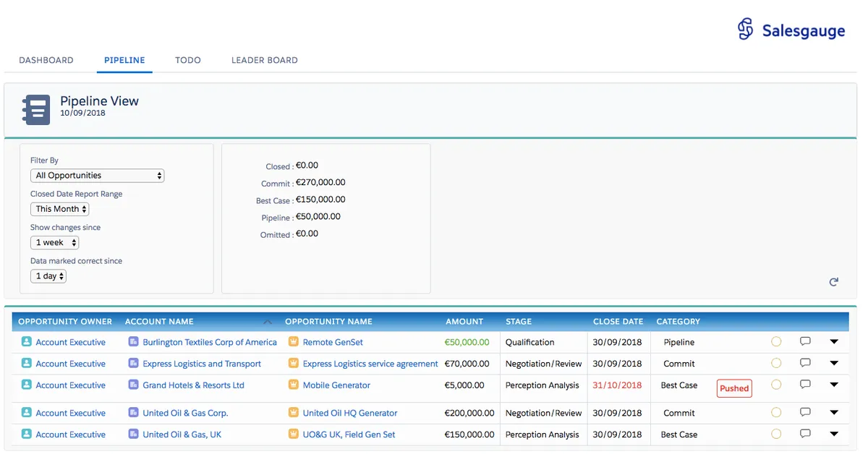Image resolution: width=868 pixels, height=462 pixels.
Task: Switch to the Dashboard tab
Action: point(46,60)
